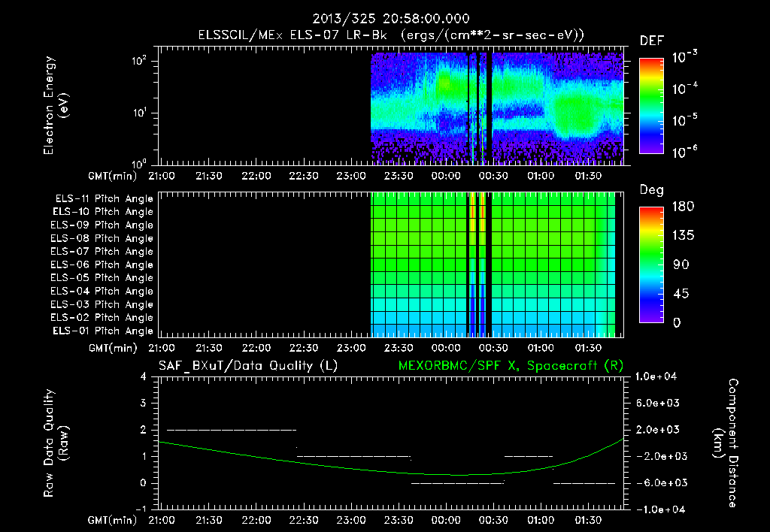Click the 10^-6 value on DEF scale
This screenshot has height=532, width=770.
coord(684,152)
